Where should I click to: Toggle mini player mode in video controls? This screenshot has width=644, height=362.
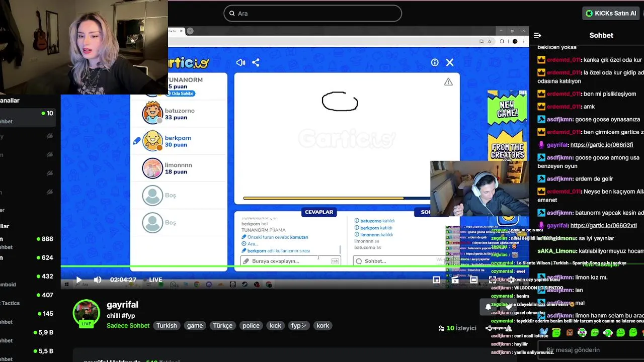pyautogui.click(x=436, y=280)
